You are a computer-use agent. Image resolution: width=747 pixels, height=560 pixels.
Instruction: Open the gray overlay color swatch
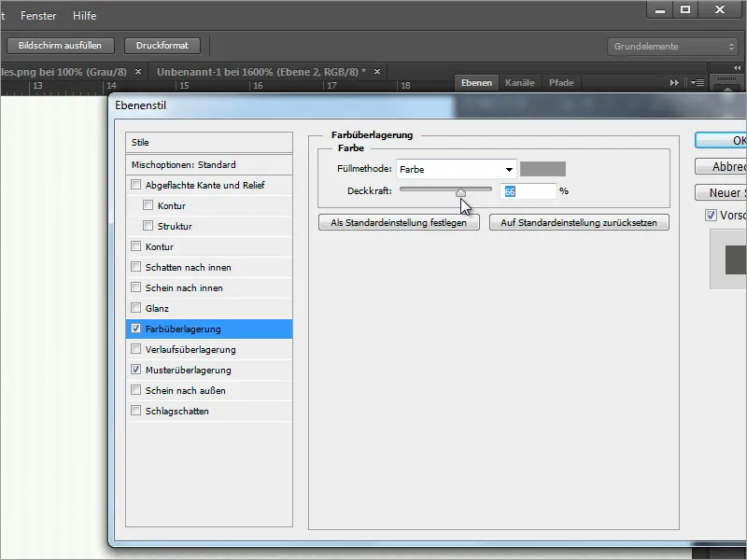(543, 169)
